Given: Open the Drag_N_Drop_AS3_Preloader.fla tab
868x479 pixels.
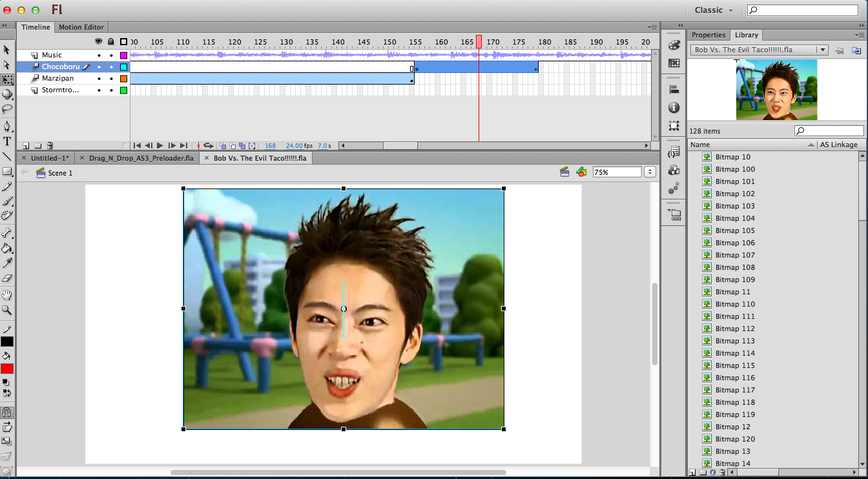Looking at the screenshot, I should click(141, 158).
